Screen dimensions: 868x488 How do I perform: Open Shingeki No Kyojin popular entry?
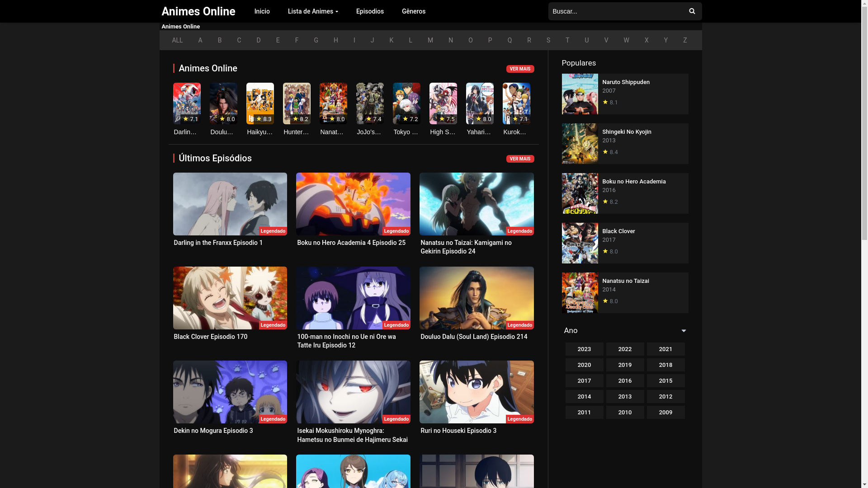625,144
